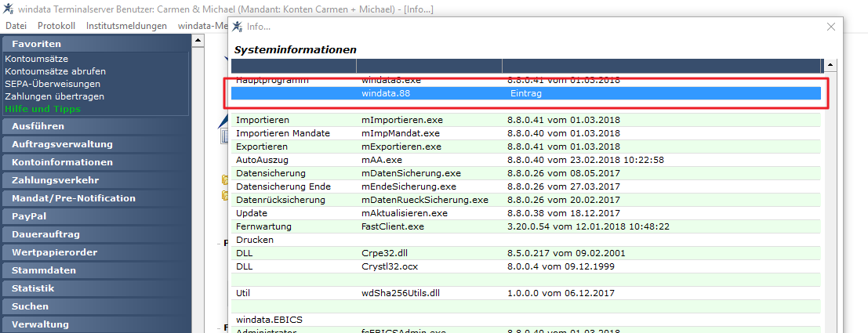Select the Importieren Mandate row

(x=283, y=133)
